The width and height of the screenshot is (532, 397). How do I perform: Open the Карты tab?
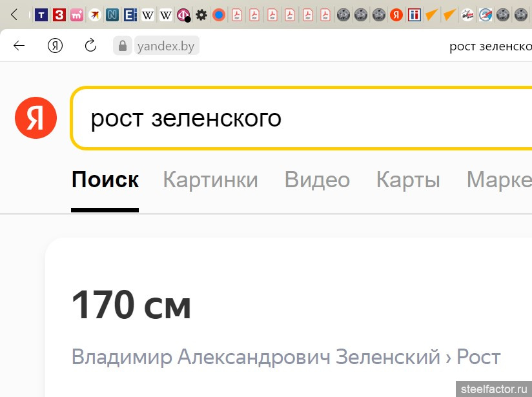tap(409, 179)
